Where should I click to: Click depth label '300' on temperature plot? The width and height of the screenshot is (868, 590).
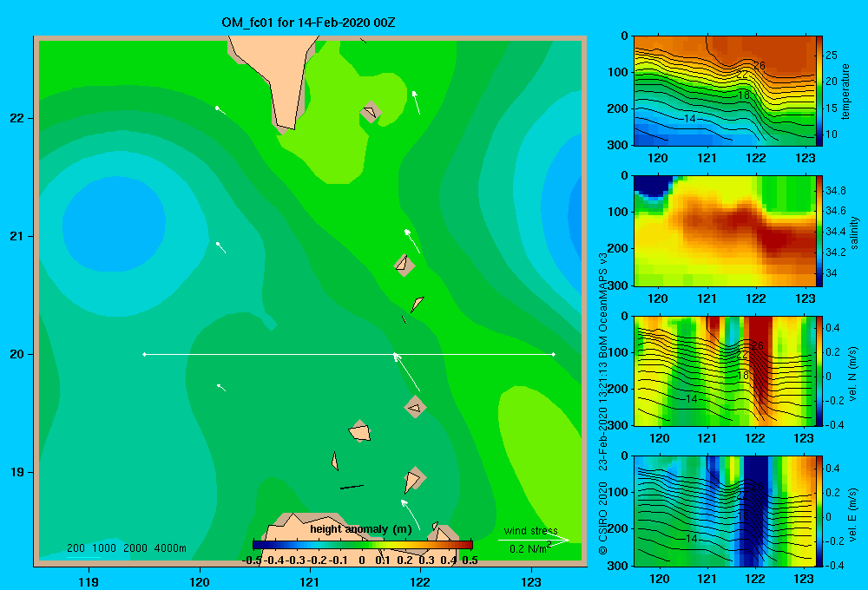618,145
